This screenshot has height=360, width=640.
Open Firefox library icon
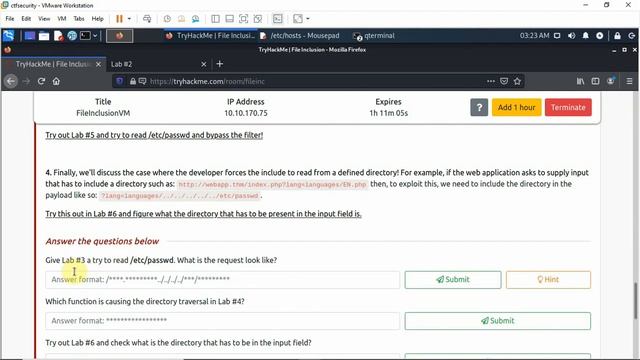pyautogui.click(x=580, y=81)
